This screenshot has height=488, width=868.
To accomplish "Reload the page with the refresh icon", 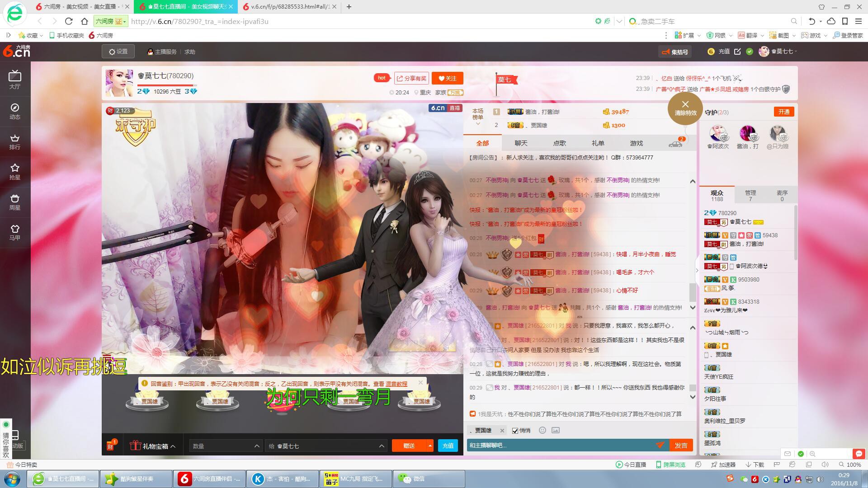I will 69,21.
